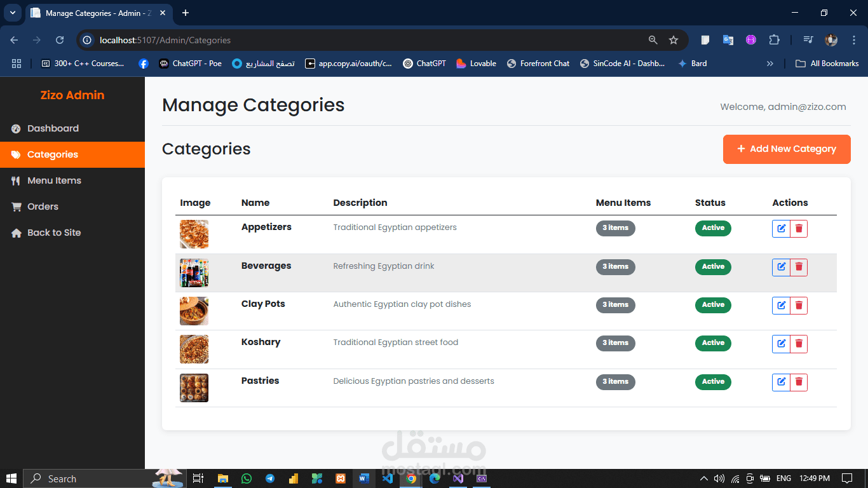Click the Clay Pots name cell
This screenshot has width=868, height=488.
[x=263, y=304]
